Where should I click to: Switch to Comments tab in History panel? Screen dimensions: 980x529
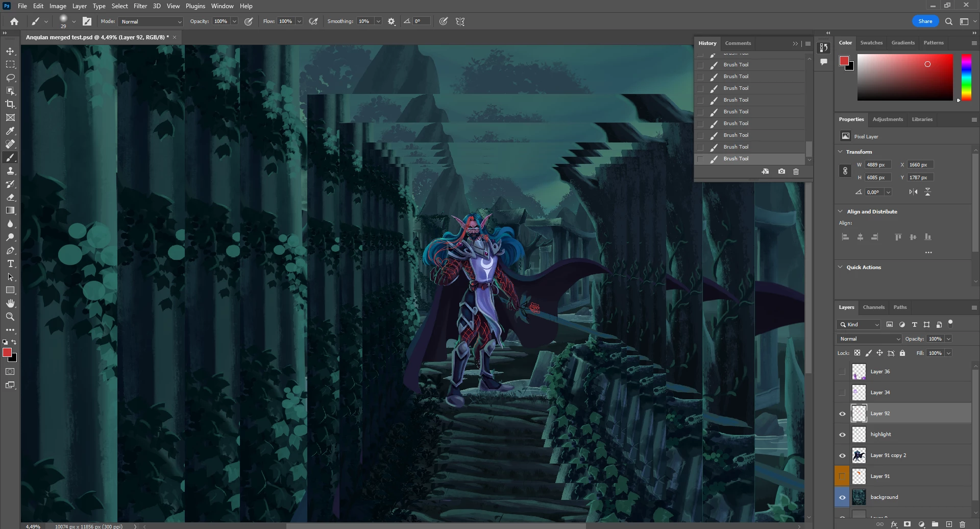click(x=738, y=43)
